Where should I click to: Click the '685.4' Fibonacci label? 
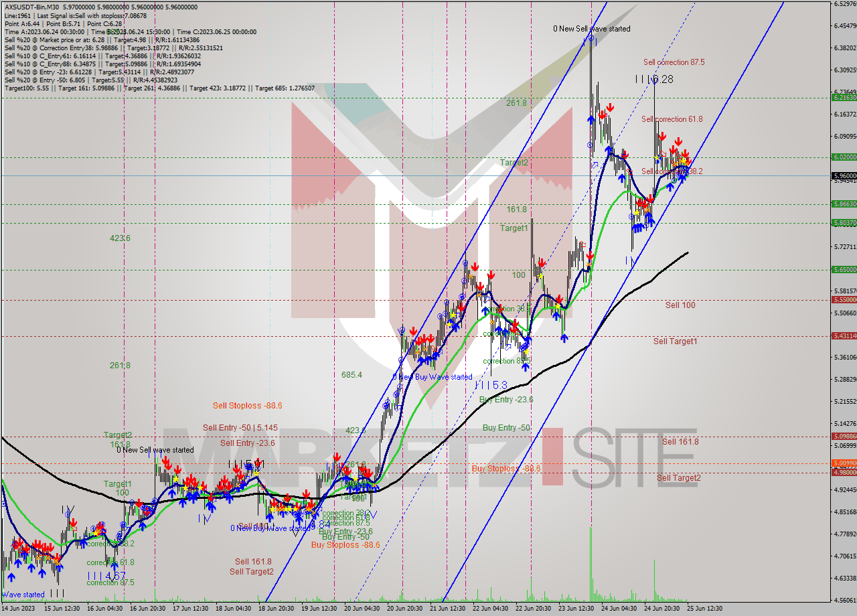352,375
